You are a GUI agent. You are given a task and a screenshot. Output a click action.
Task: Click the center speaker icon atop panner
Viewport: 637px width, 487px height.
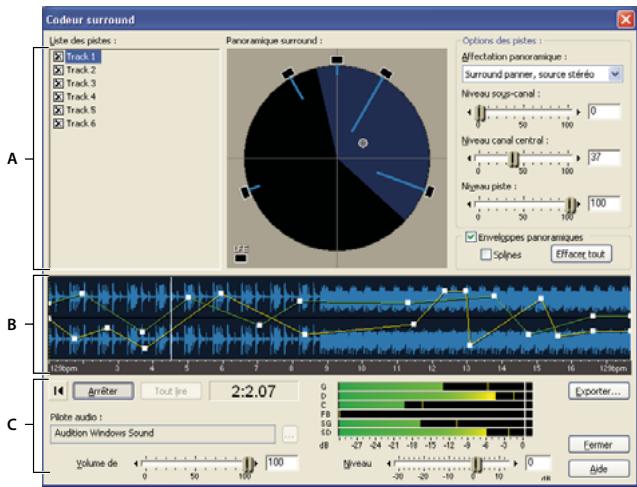point(337,60)
